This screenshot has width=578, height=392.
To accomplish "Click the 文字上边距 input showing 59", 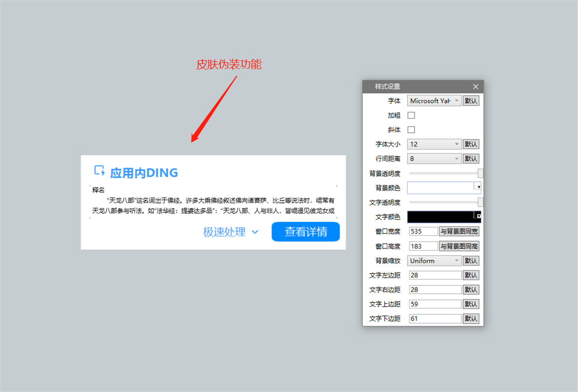I will (x=434, y=304).
